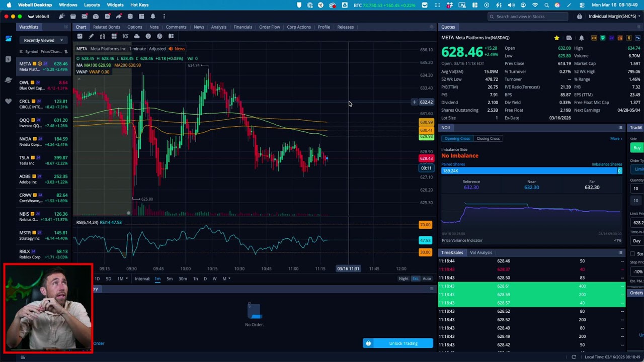Select 1m interval
Screen dimensions: 644x362
pyautogui.click(x=157, y=279)
